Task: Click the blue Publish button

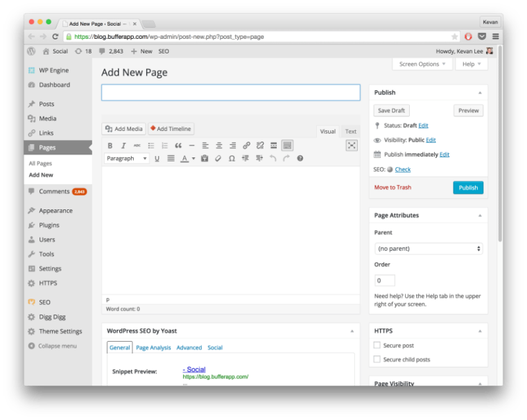Action: click(468, 188)
